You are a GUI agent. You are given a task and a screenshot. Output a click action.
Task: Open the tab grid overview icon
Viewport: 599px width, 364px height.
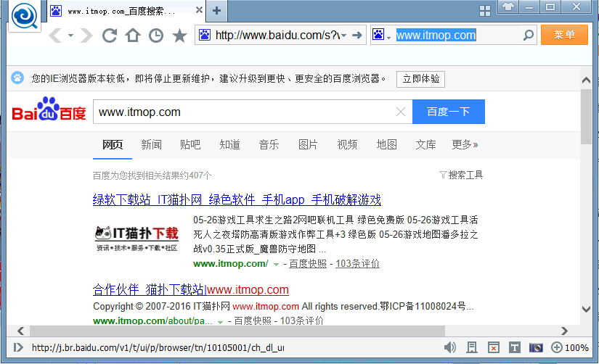[x=485, y=11]
